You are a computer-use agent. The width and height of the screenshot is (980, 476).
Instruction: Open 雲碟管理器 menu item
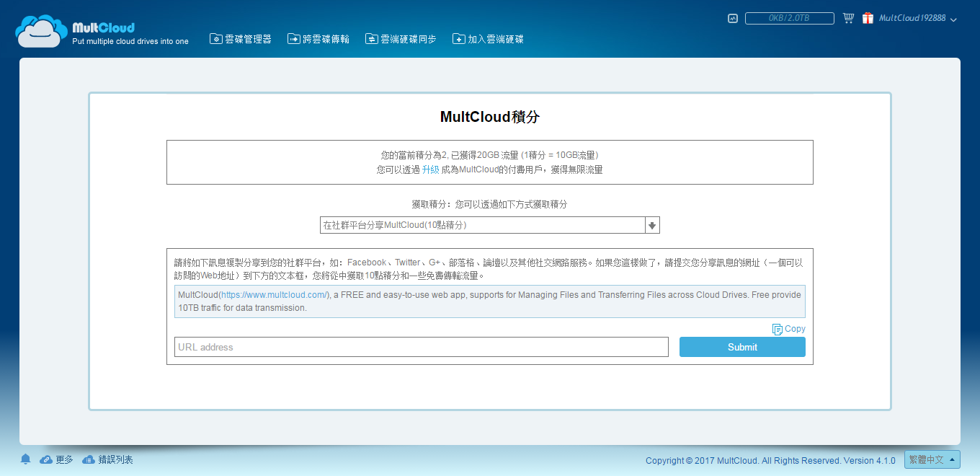[x=241, y=39]
